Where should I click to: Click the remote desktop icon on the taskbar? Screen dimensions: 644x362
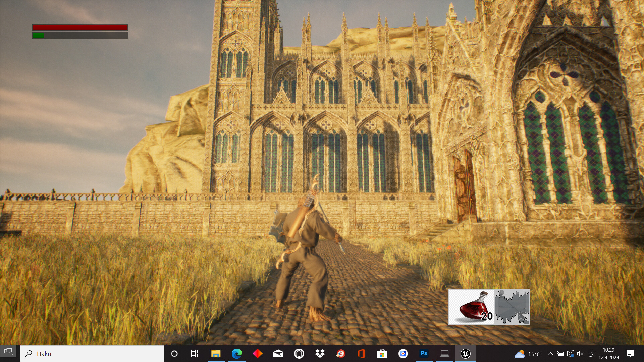point(444,353)
